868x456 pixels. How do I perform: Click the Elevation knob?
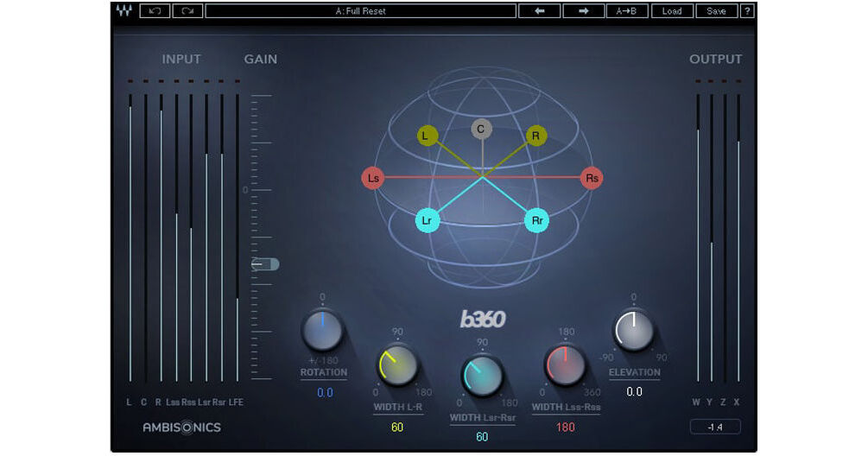pyautogui.click(x=633, y=331)
